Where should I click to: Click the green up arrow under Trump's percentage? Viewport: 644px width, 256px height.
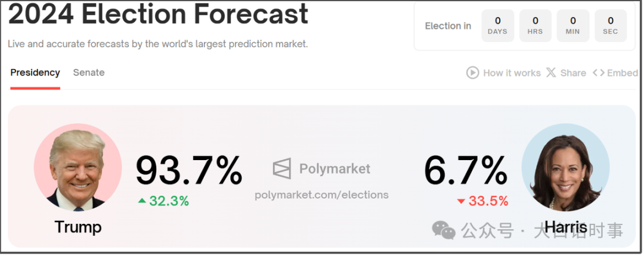pos(142,201)
